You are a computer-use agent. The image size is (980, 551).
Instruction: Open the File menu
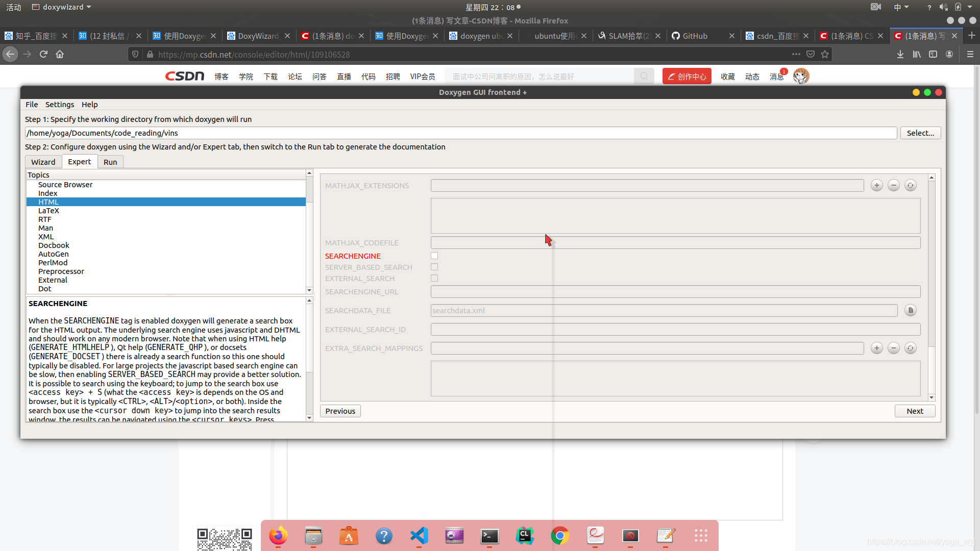click(32, 104)
